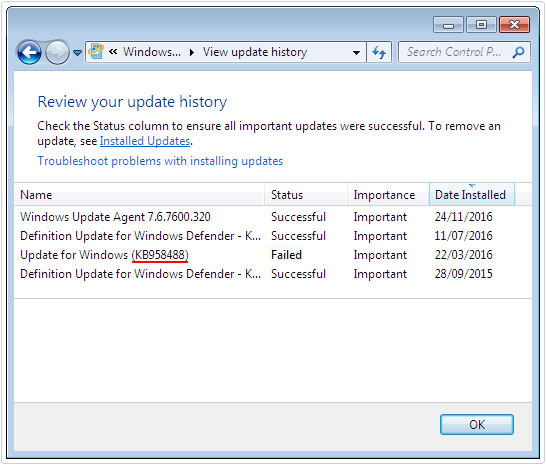Sort by the Importance column header

click(388, 195)
